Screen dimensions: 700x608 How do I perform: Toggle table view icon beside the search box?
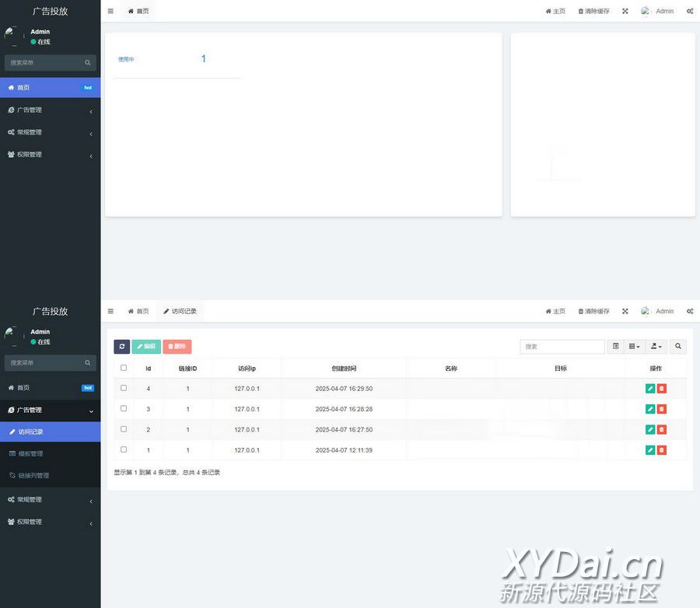coord(616,346)
